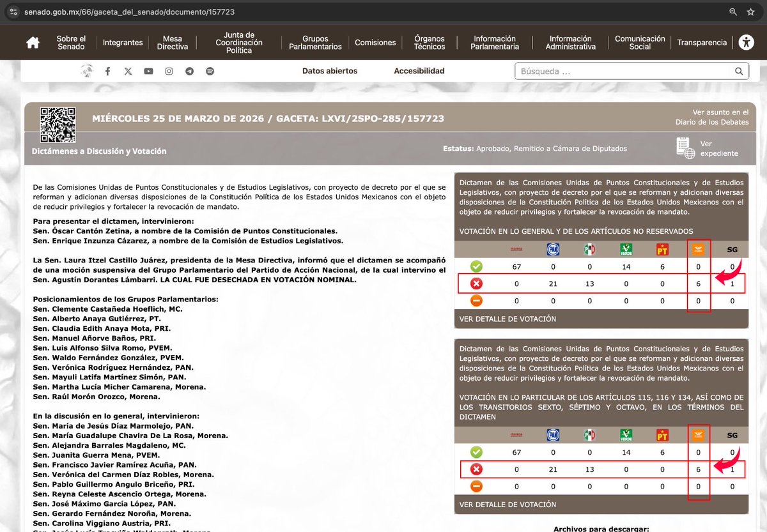The width and height of the screenshot is (767, 532).
Task: Click the Archivos para descargar heading
Action: pos(601,529)
